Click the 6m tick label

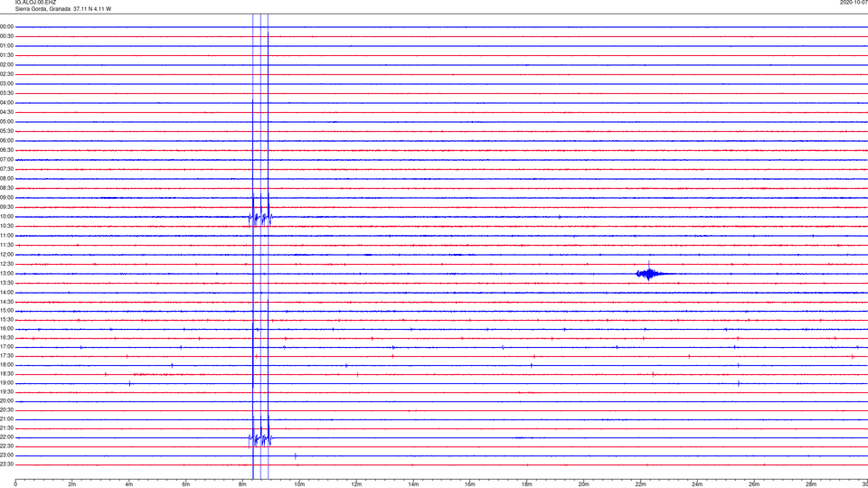pos(185,484)
